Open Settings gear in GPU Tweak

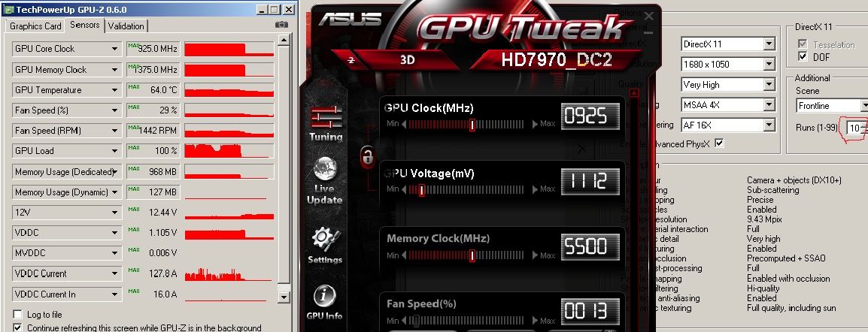click(x=324, y=246)
